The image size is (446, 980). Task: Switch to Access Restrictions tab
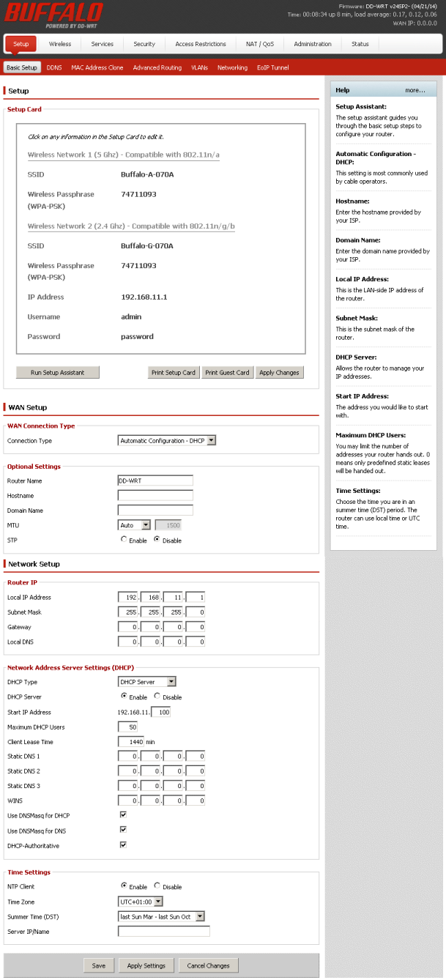pyautogui.click(x=201, y=44)
